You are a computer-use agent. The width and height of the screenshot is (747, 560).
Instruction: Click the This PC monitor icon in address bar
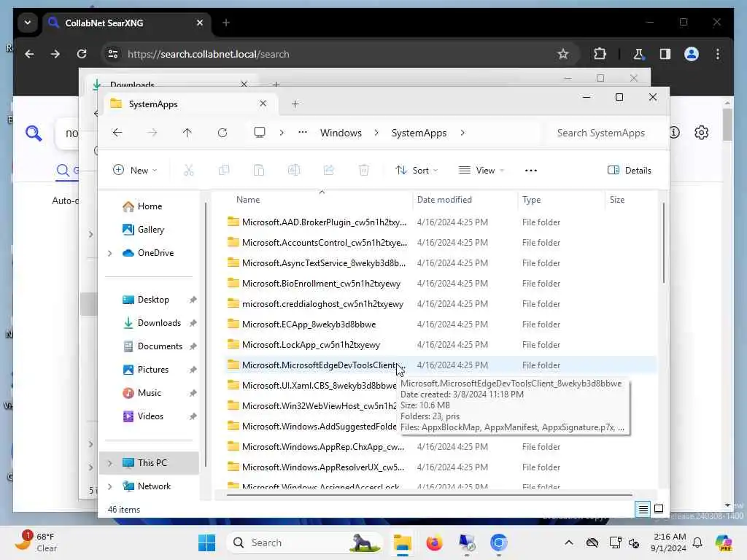pos(260,133)
